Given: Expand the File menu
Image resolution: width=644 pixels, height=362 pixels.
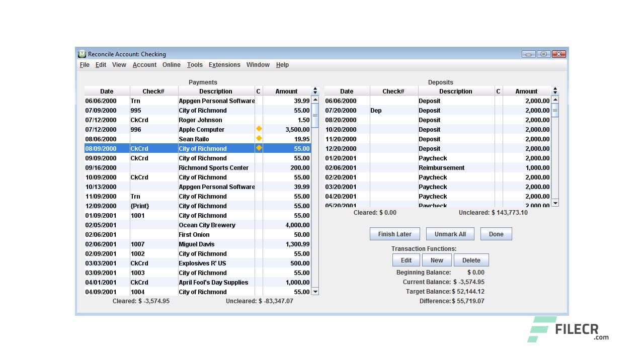Looking at the screenshot, I should coord(85,65).
